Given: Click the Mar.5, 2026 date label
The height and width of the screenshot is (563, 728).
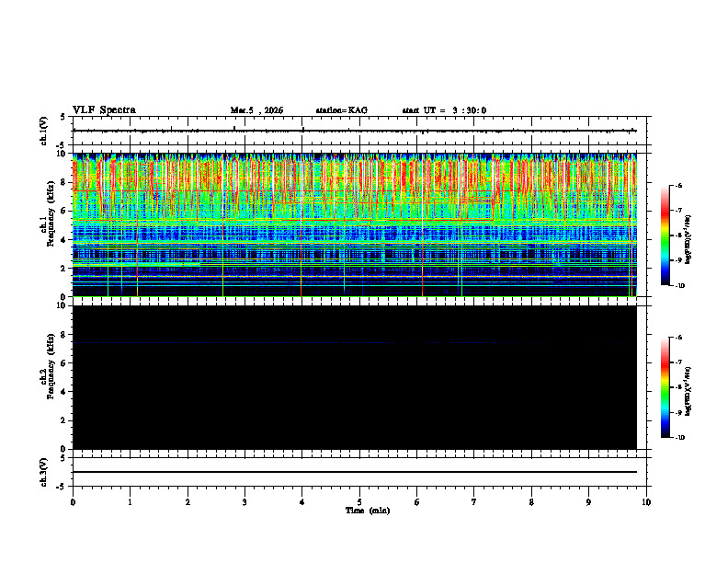Looking at the screenshot, I should click(x=256, y=110).
